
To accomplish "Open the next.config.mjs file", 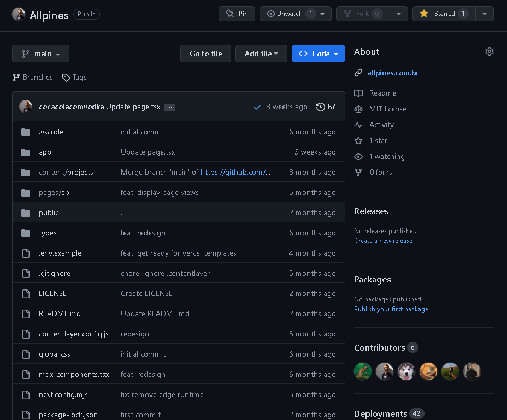I will tap(63, 394).
